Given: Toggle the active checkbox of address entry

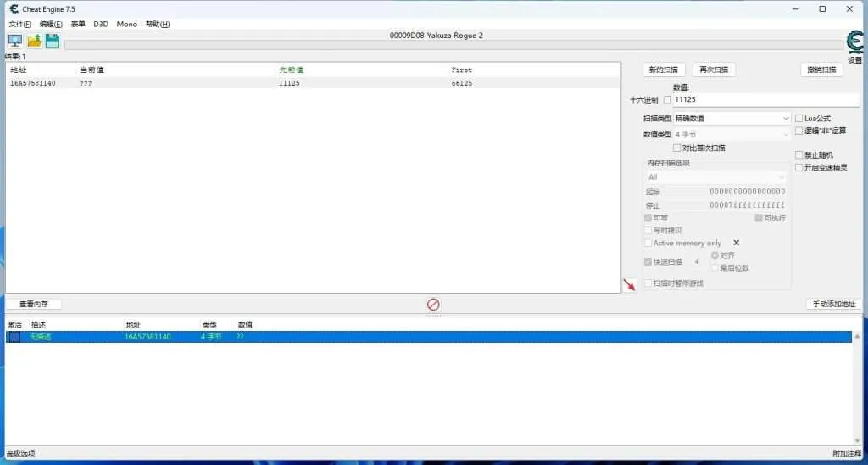Looking at the screenshot, I should 14,337.
